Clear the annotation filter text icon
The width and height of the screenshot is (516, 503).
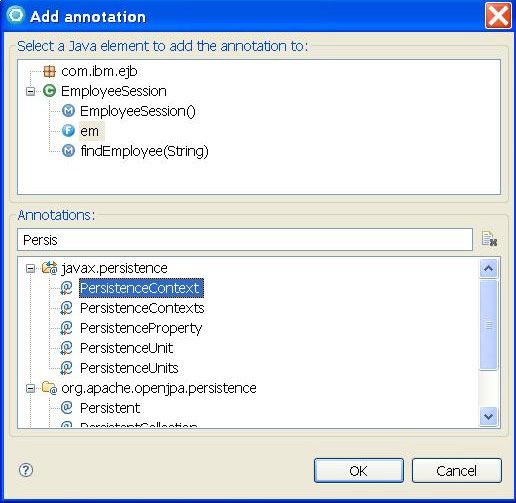(489, 239)
